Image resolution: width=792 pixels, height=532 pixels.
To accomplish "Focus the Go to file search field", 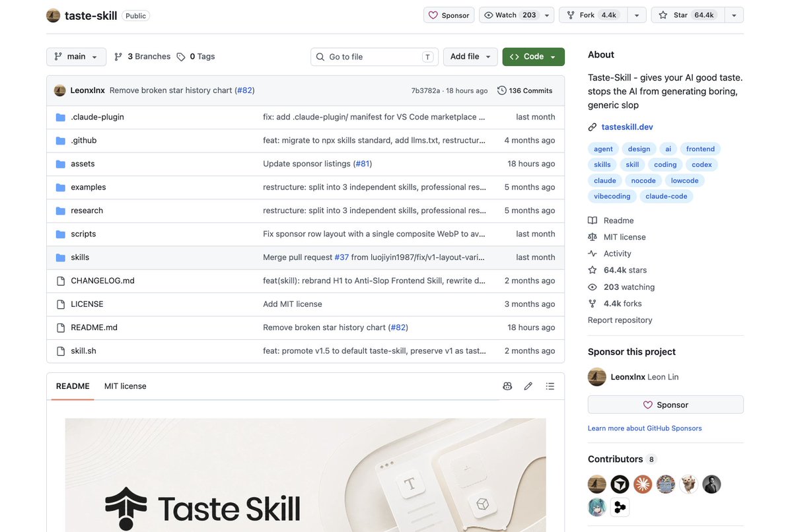I will [x=375, y=57].
